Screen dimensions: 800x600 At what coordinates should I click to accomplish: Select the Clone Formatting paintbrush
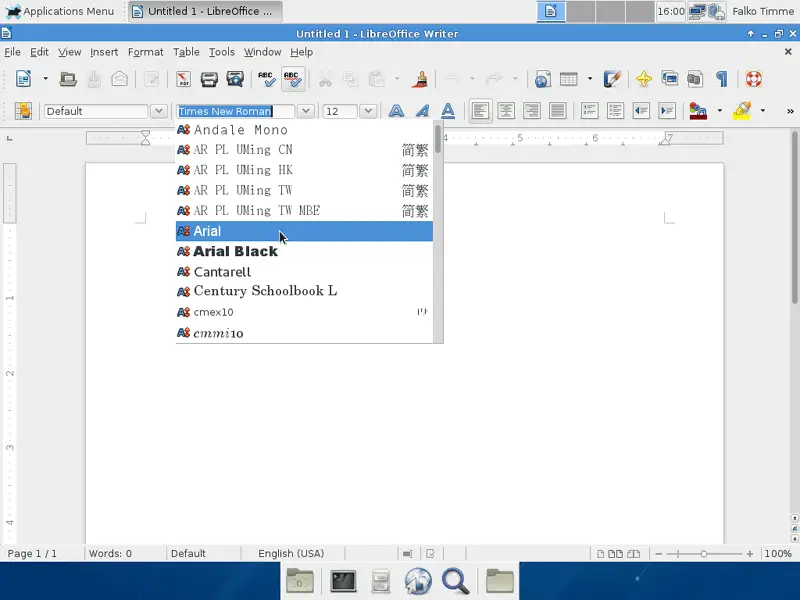[421, 79]
